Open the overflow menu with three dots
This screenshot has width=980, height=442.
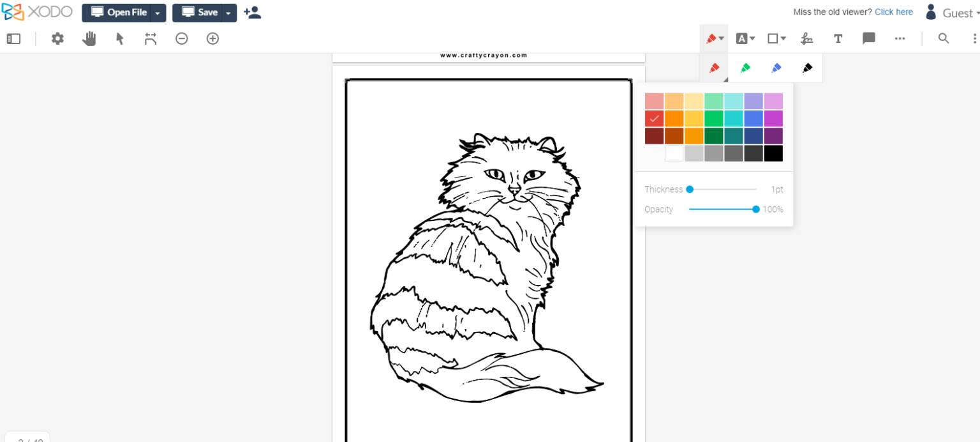900,38
